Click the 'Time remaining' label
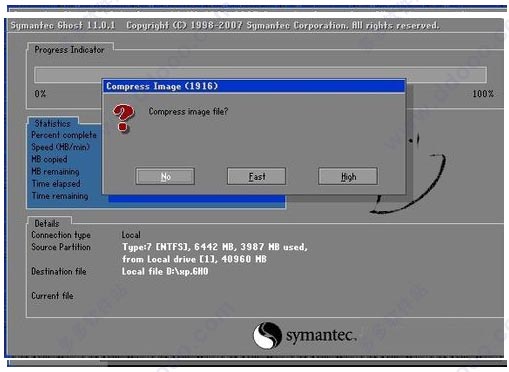This screenshot has width=509, height=372. point(60,196)
